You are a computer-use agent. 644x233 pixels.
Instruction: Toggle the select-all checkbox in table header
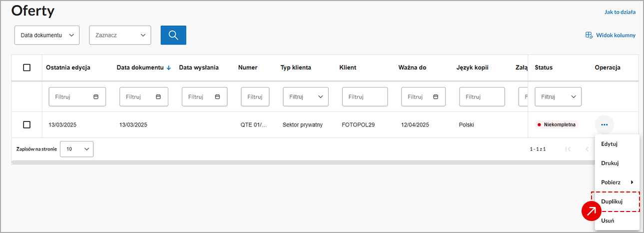tap(27, 67)
